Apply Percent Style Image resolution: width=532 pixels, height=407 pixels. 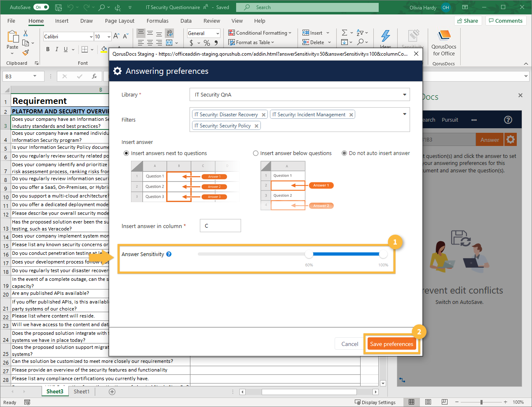point(207,43)
